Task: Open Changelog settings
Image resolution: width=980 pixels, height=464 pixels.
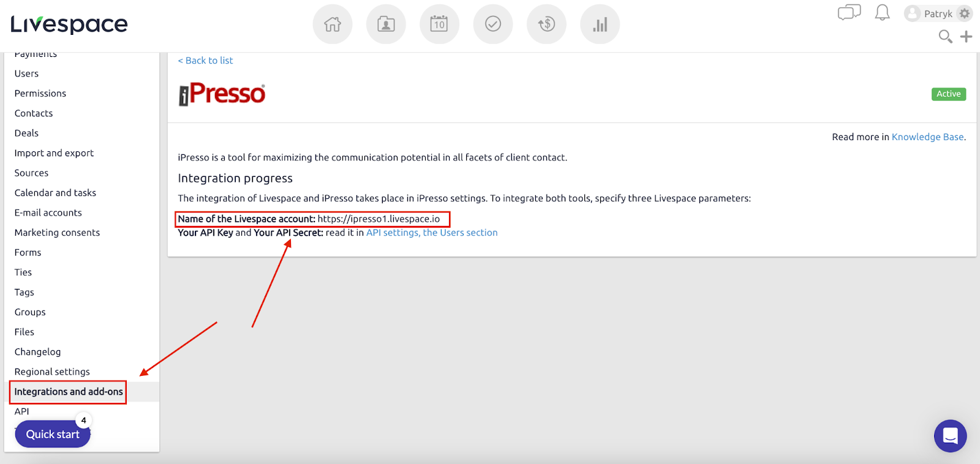Action: [37, 352]
